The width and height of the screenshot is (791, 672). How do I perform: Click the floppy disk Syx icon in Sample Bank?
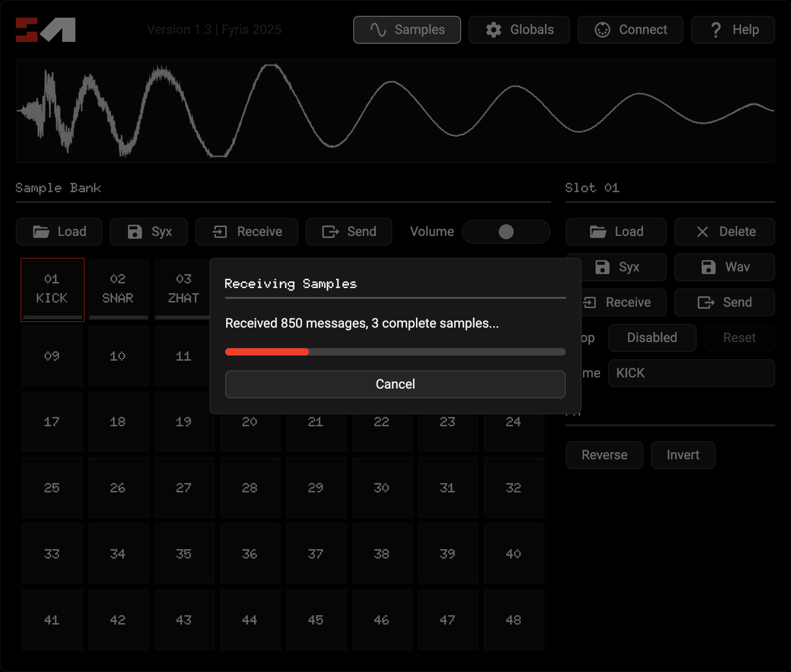(135, 232)
